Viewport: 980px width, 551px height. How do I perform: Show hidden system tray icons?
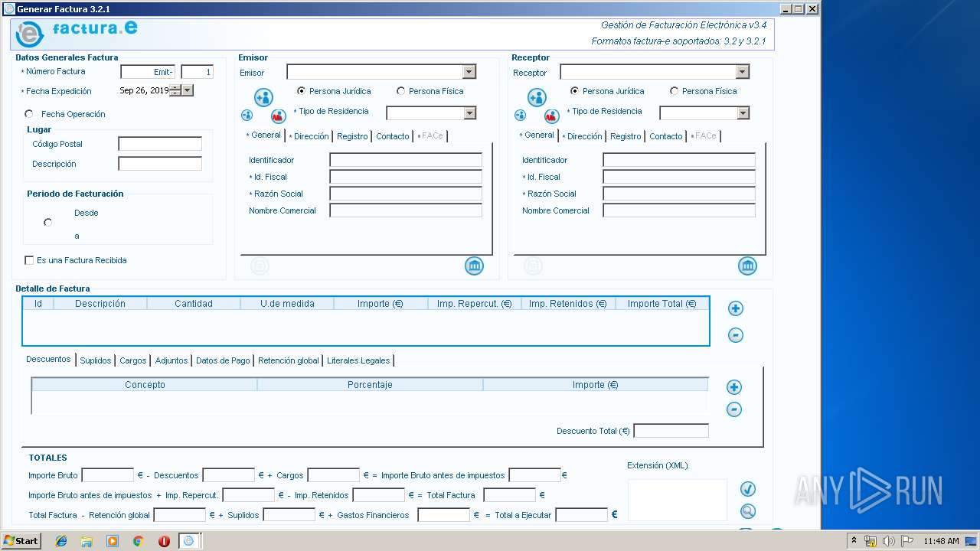point(854,541)
